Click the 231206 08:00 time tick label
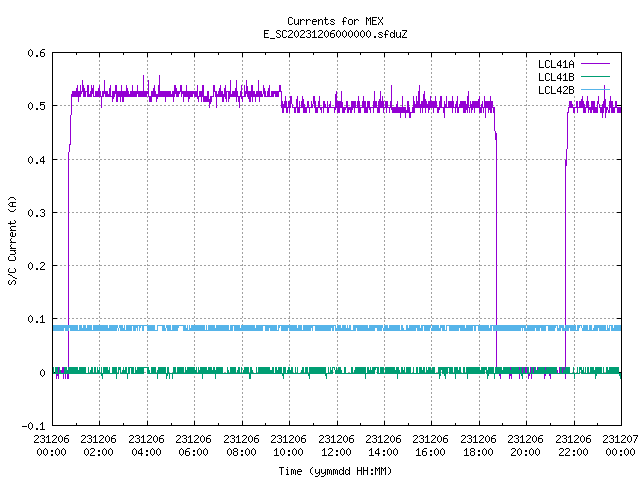Screen dimensions: 640x480 tap(241, 446)
